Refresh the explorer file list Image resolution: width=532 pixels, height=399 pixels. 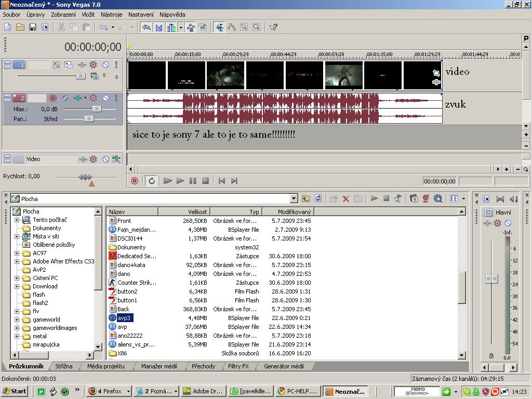coord(318,198)
